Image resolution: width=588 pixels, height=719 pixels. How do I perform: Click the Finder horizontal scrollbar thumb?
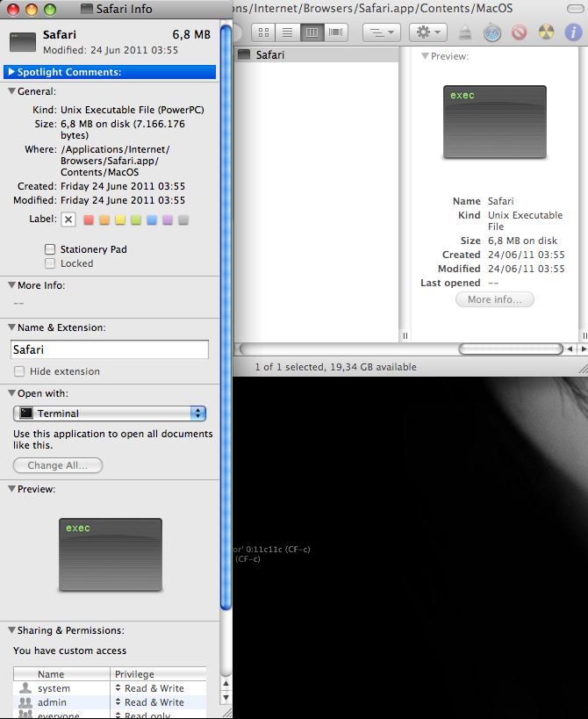[511, 349]
